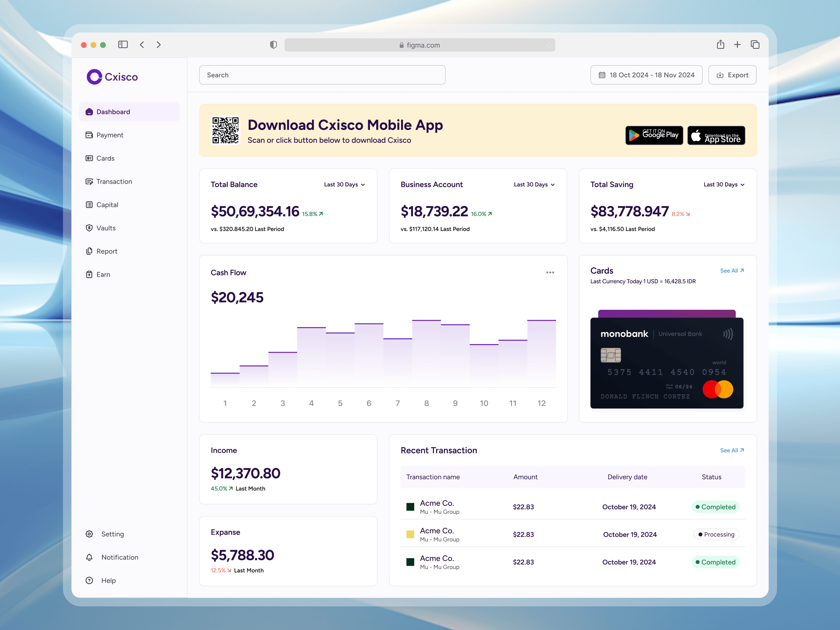Scan the QR code image
This screenshot has width=840, height=630.
pos(225,130)
